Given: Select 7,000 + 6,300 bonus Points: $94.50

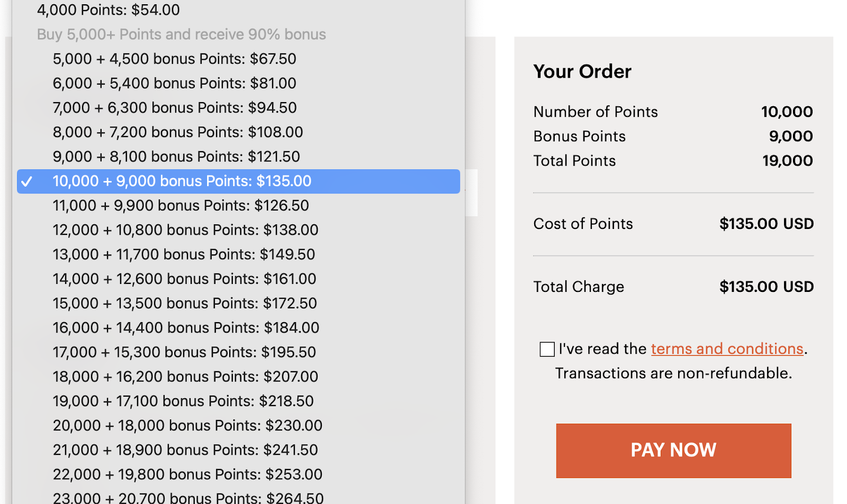Looking at the screenshot, I should tap(174, 107).
